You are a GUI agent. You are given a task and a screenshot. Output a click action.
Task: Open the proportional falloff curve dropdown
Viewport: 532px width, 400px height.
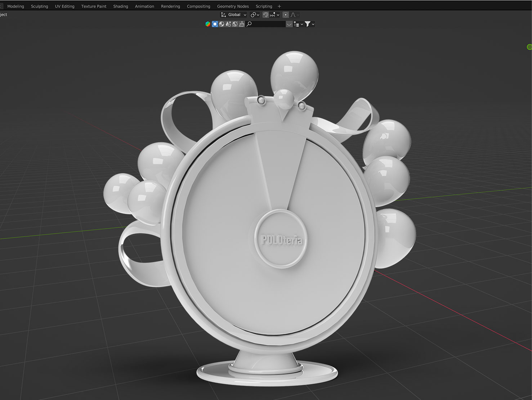pyautogui.click(x=295, y=15)
